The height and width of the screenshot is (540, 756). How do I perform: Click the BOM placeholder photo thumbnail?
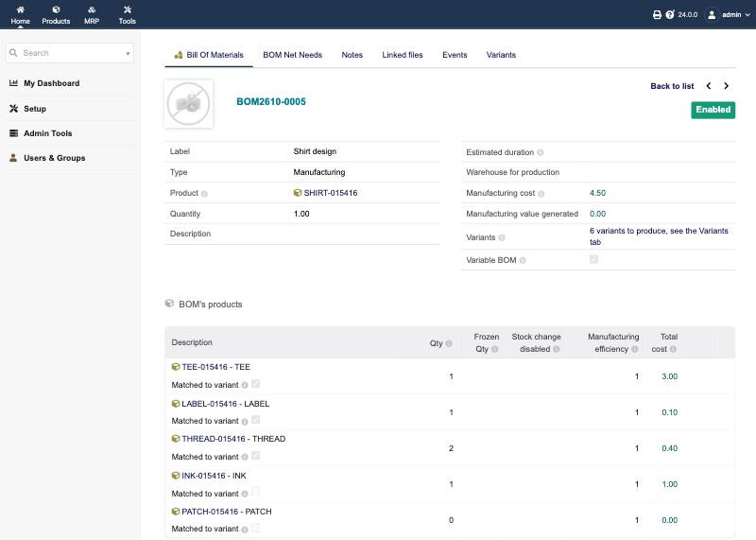188,104
